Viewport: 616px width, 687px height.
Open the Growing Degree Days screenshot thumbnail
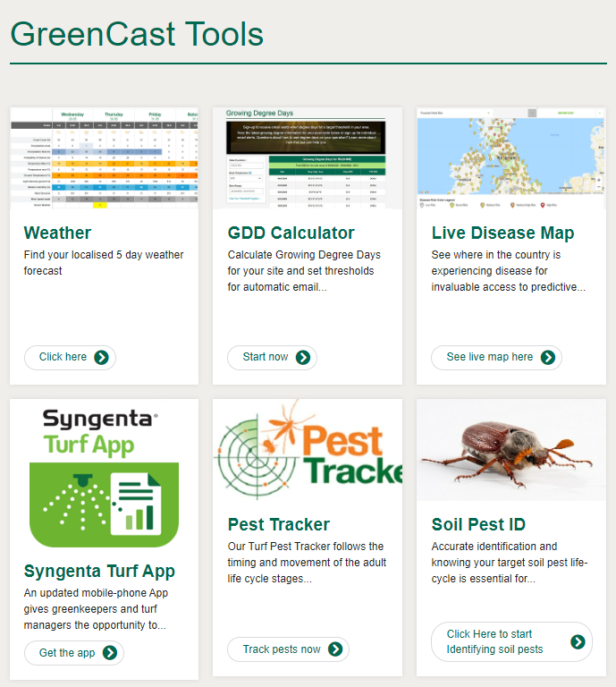[x=308, y=158]
